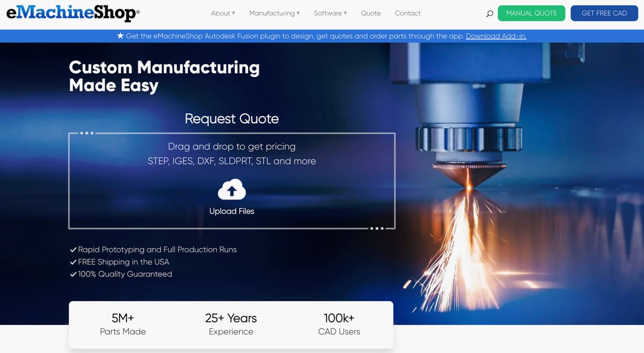Click the Upload Files label
This screenshot has height=353, width=644.
(232, 211)
